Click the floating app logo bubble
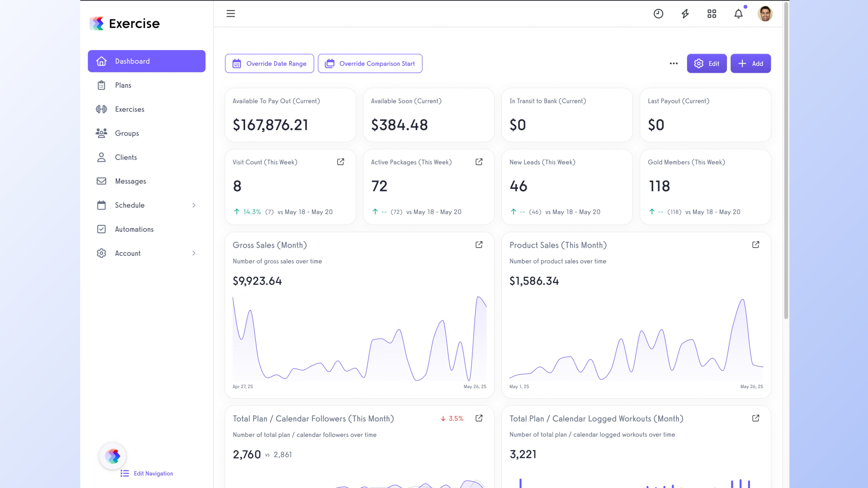 click(113, 456)
